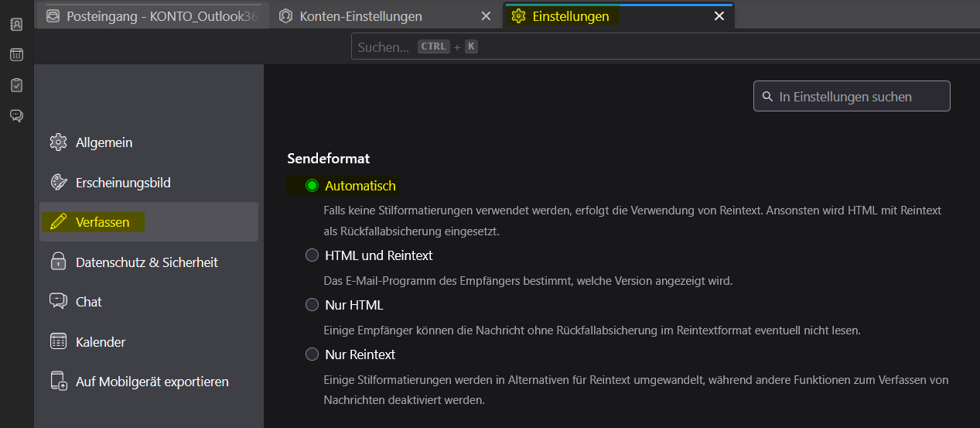Viewport: 980px width, 428px height.
Task: Click the Auf Mobilgerät exportieren icon
Action: (x=58, y=381)
